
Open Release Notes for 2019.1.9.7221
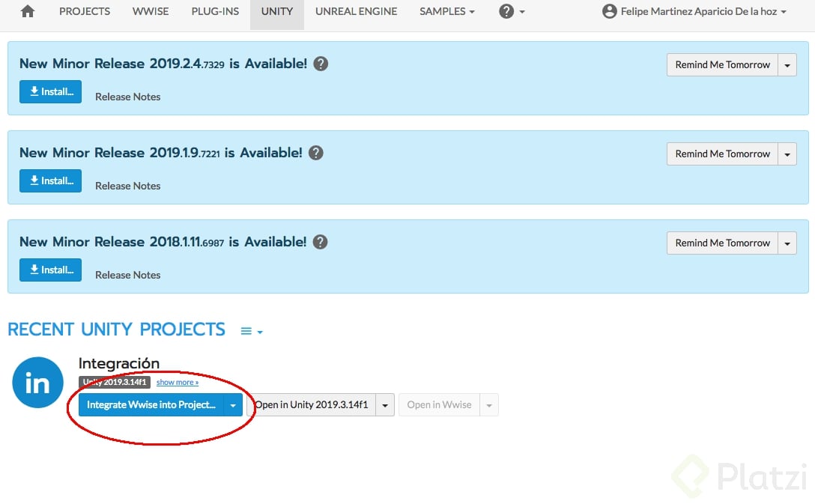click(128, 186)
